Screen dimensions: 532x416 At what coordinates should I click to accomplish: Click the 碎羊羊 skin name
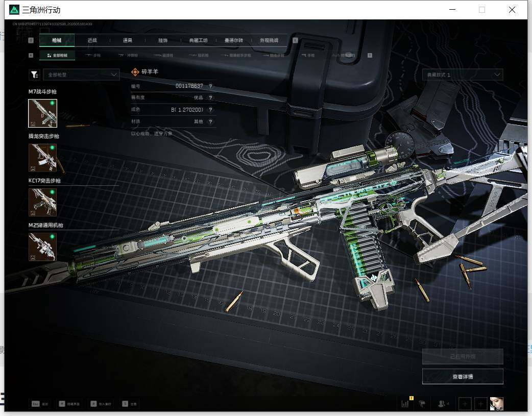click(150, 72)
